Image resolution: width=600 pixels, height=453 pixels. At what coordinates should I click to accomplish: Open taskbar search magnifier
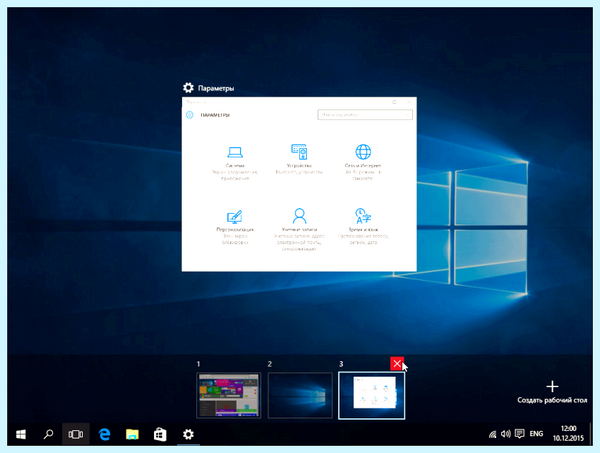[48, 434]
